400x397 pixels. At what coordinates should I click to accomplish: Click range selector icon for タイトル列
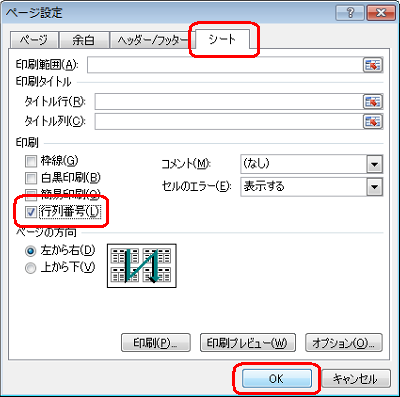point(372,122)
